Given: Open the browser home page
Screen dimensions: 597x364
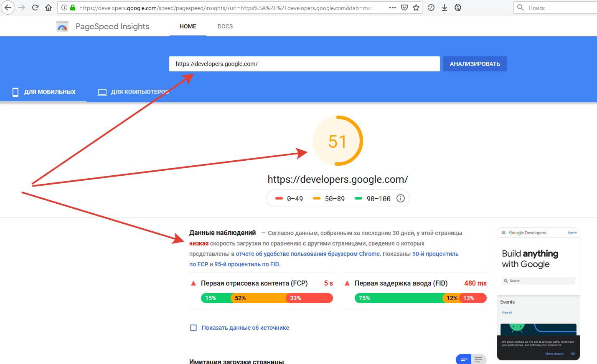Looking at the screenshot, I should coord(48,8).
